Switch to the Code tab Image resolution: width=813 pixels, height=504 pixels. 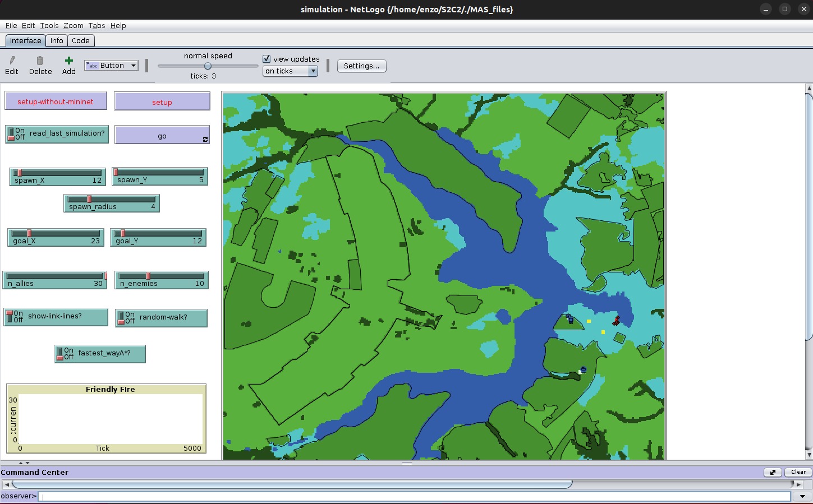81,40
